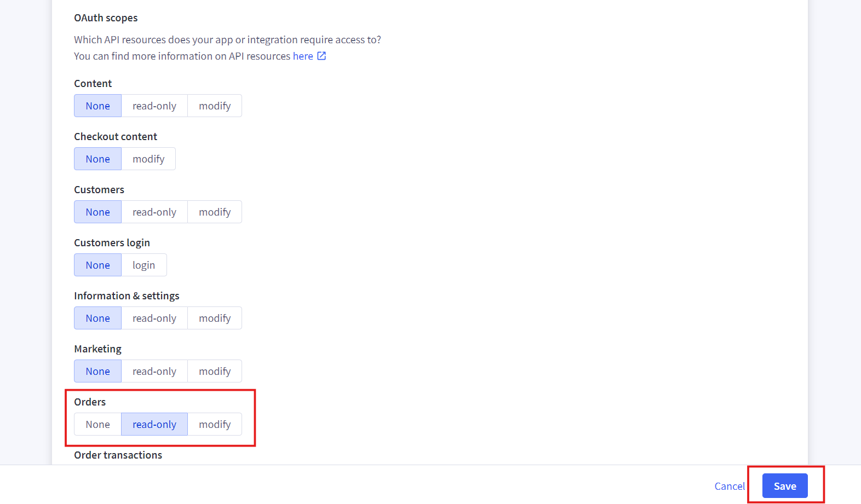Screen dimensions: 861x504
Task: Enable login for Customers login scope
Action: [143, 265]
